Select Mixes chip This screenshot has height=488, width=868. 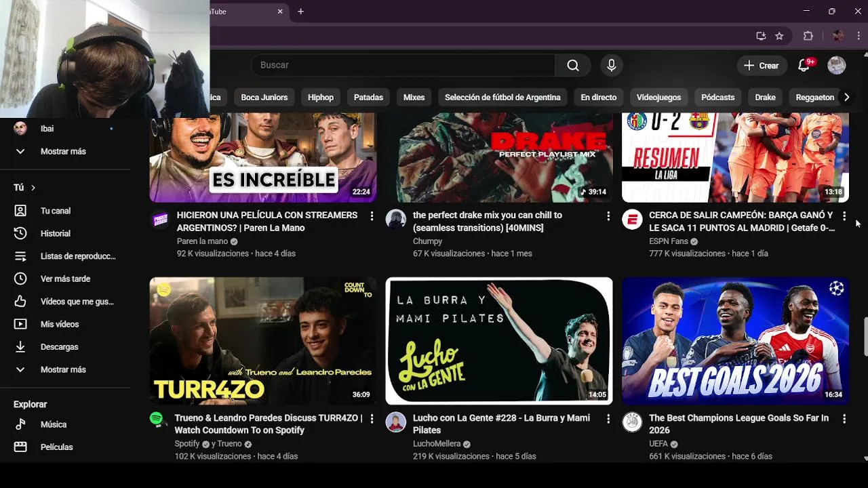414,97
